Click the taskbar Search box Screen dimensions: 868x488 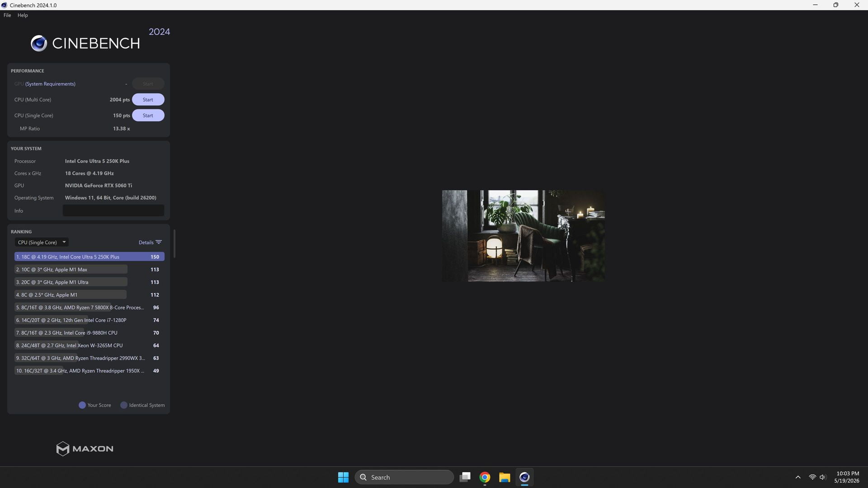(x=404, y=477)
